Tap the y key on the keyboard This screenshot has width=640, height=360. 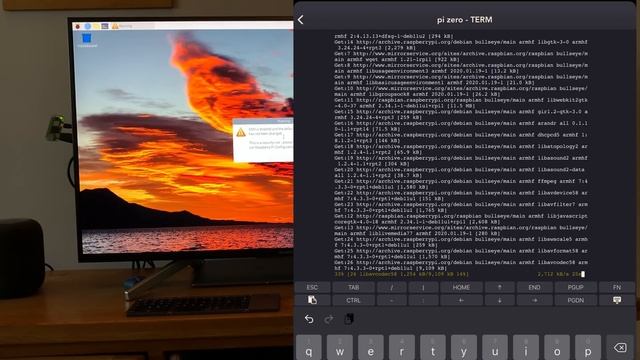464,348
